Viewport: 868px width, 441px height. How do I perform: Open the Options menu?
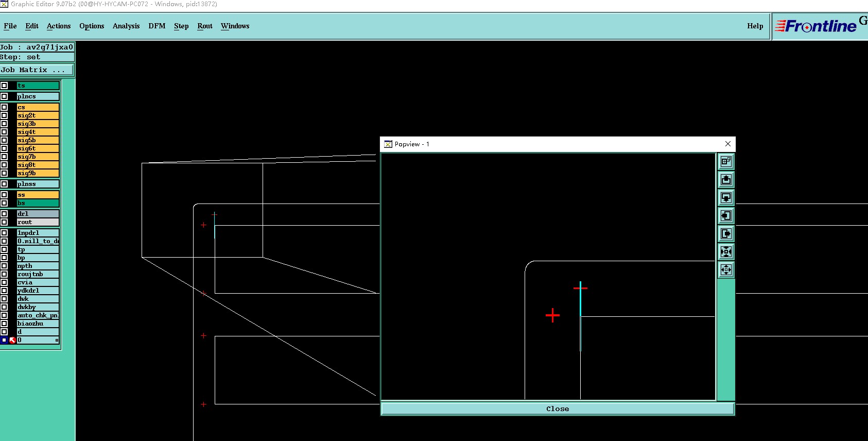tap(92, 26)
